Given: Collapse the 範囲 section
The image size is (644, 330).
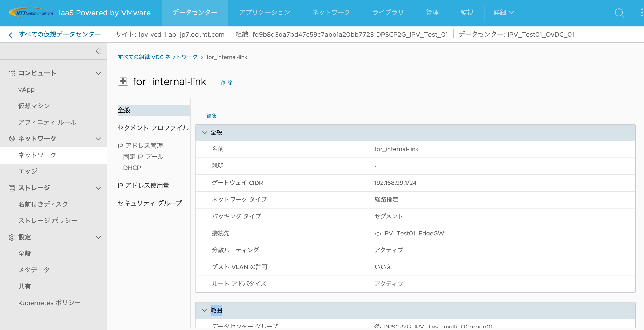Looking at the screenshot, I should tap(204, 310).
